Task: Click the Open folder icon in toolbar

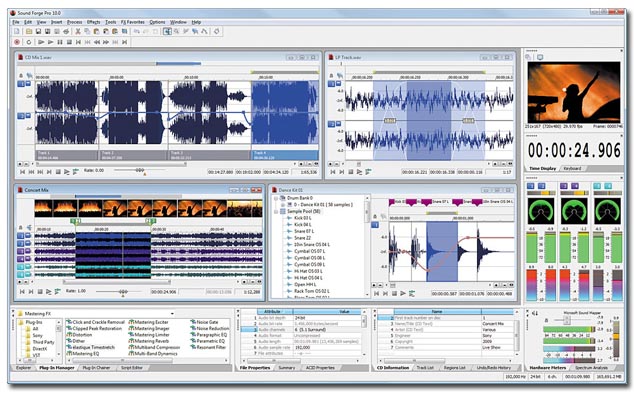Action: pos(29,31)
